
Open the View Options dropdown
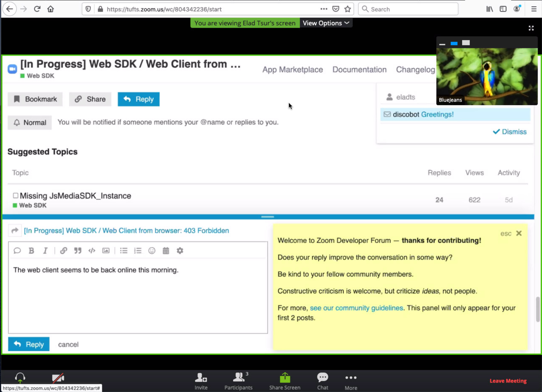pos(326,23)
